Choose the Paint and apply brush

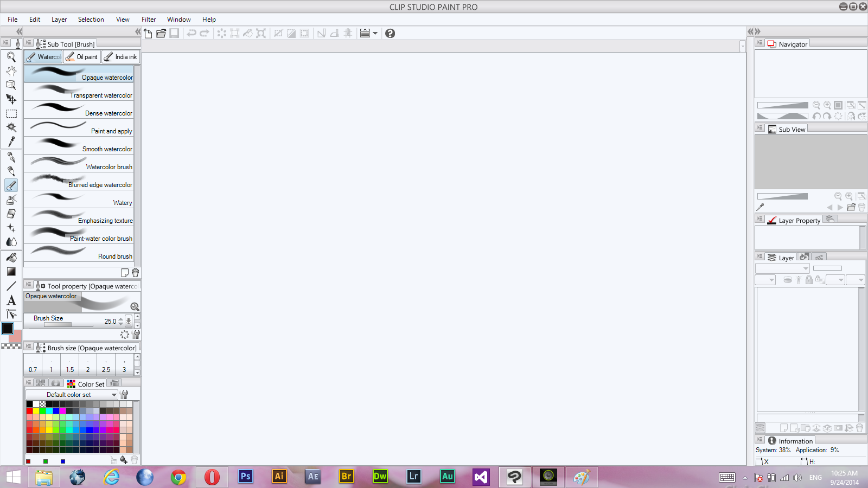(79, 127)
